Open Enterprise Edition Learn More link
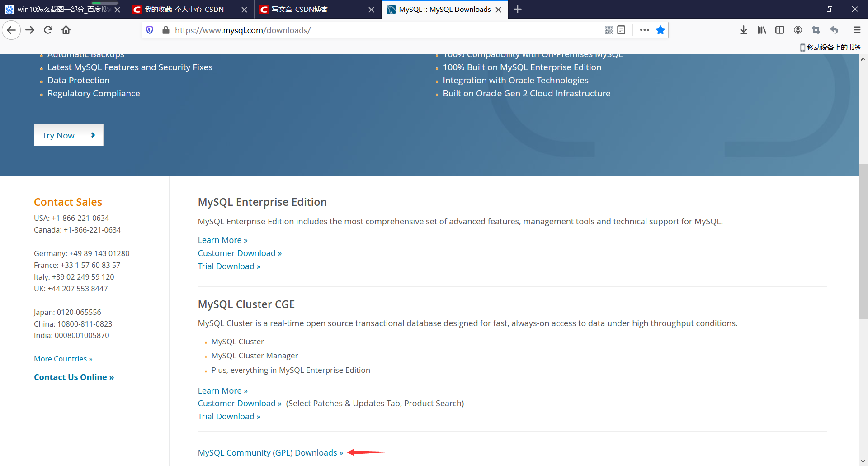This screenshot has height=466, width=868. tap(222, 240)
